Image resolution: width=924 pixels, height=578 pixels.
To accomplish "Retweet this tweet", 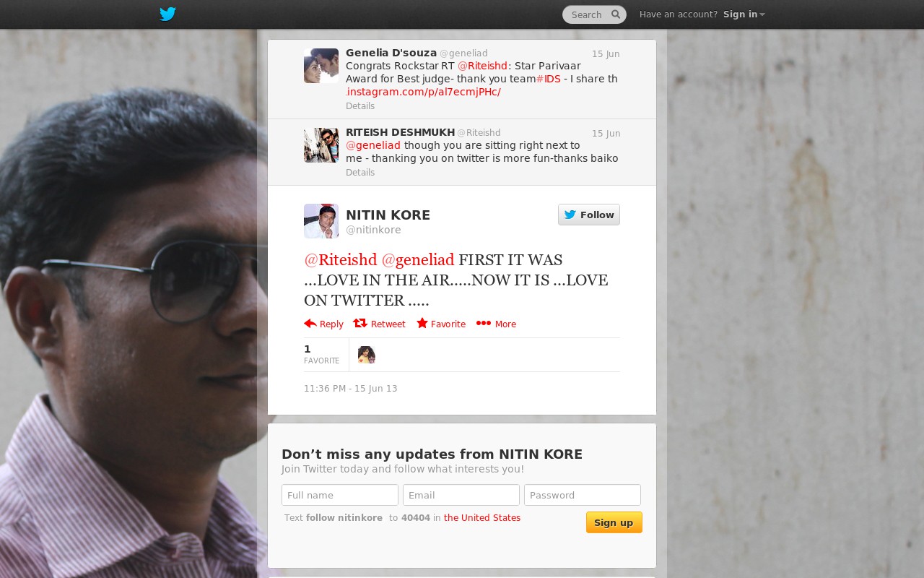I will click(x=379, y=324).
